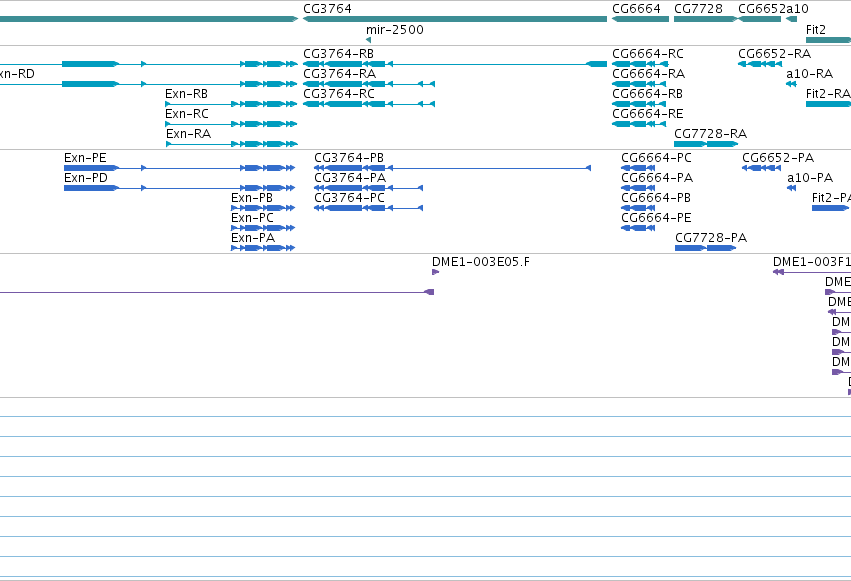Click the CG6652-PA protein label

(778, 158)
